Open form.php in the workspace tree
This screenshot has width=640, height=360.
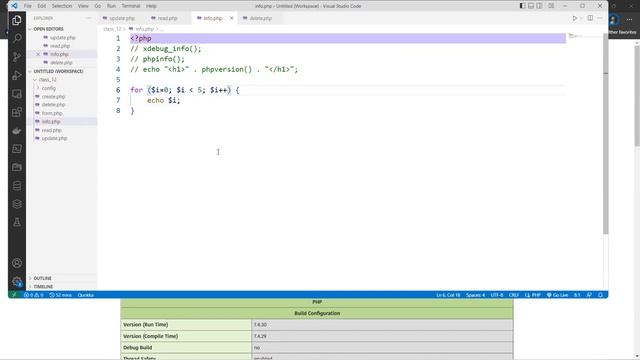(x=52, y=113)
